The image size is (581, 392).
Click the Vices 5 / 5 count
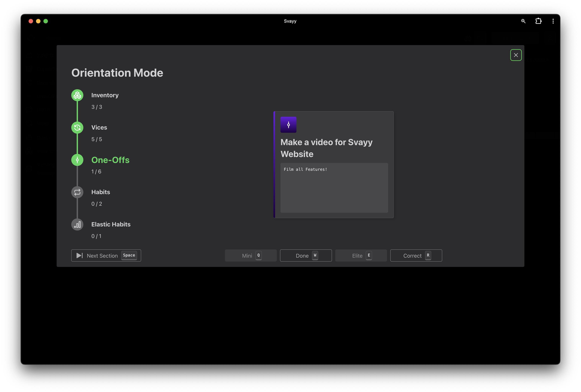coord(97,139)
